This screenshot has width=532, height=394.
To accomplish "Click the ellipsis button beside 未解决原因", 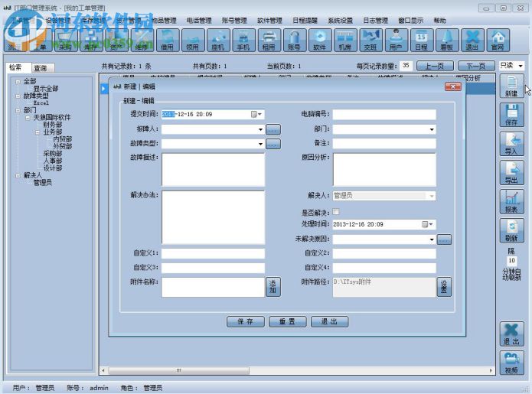I will tap(444, 239).
